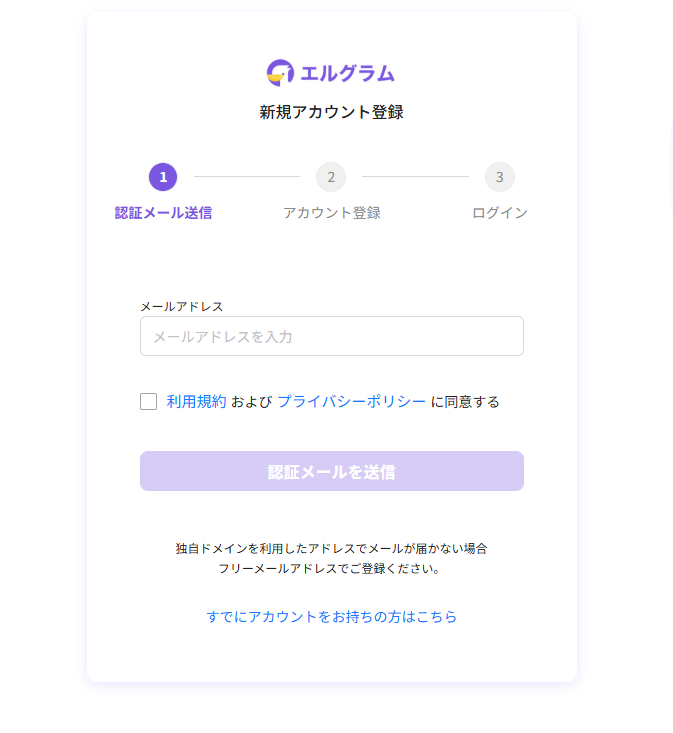Focus the メールアドレスを入力 input field
This screenshot has width=673, height=733.
click(331, 337)
